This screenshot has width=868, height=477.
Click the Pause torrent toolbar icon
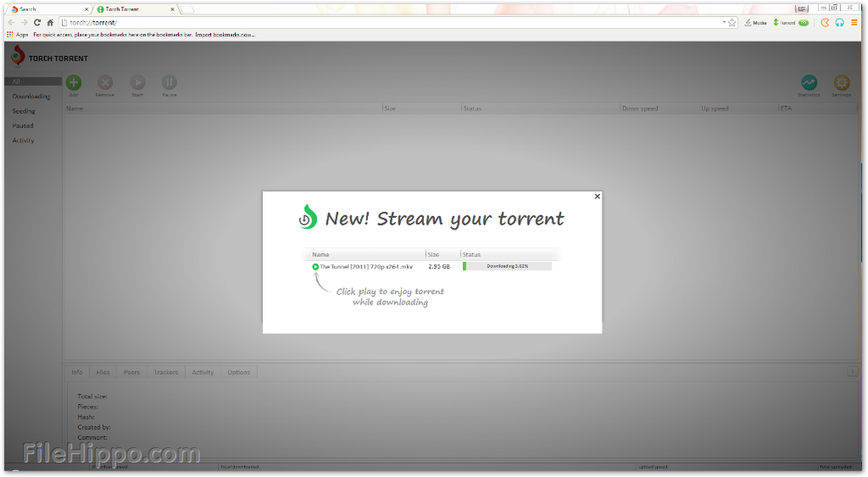pos(169,82)
